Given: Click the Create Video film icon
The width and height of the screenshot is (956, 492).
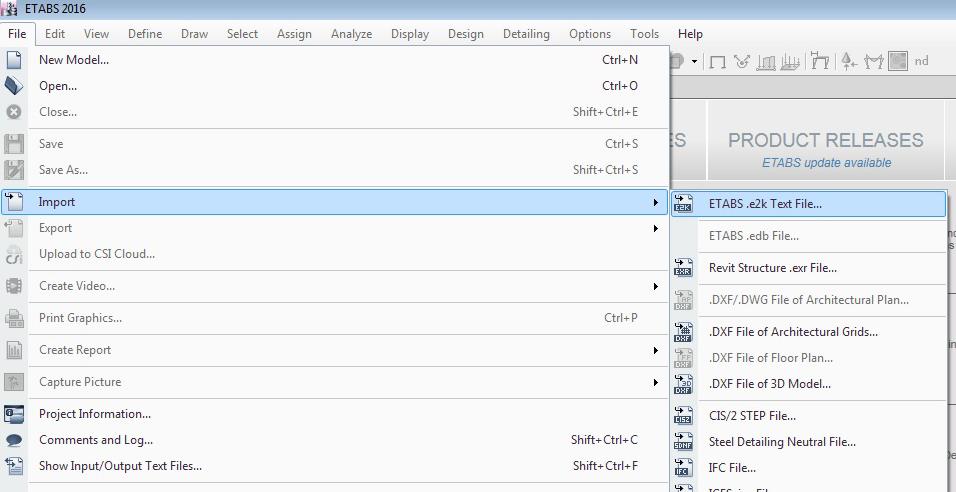Looking at the screenshot, I should point(13,286).
